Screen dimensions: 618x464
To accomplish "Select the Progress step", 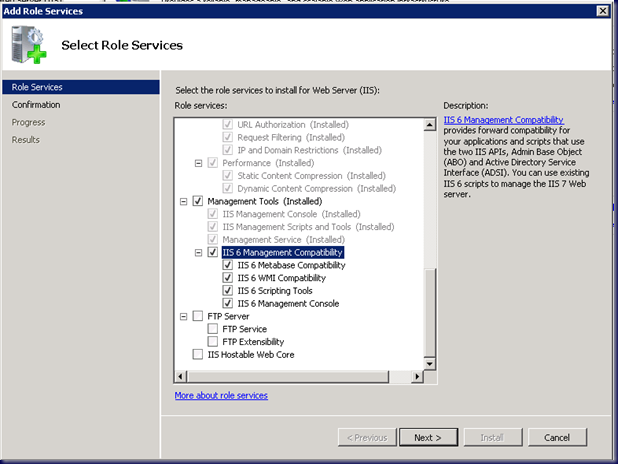I will tap(28, 122).
